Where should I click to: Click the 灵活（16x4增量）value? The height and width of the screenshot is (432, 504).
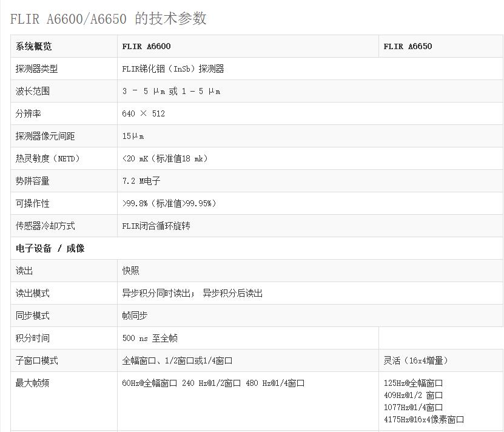click(x=415, y=360)
